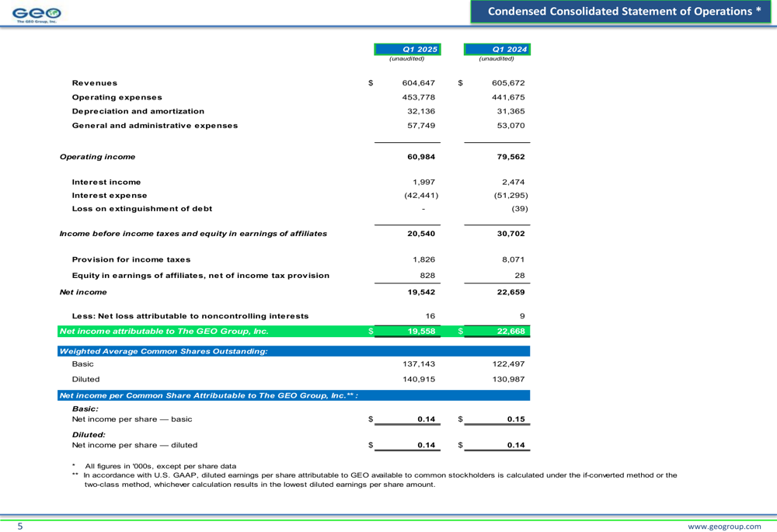Select Provision for income taxes label

point(131,259)
